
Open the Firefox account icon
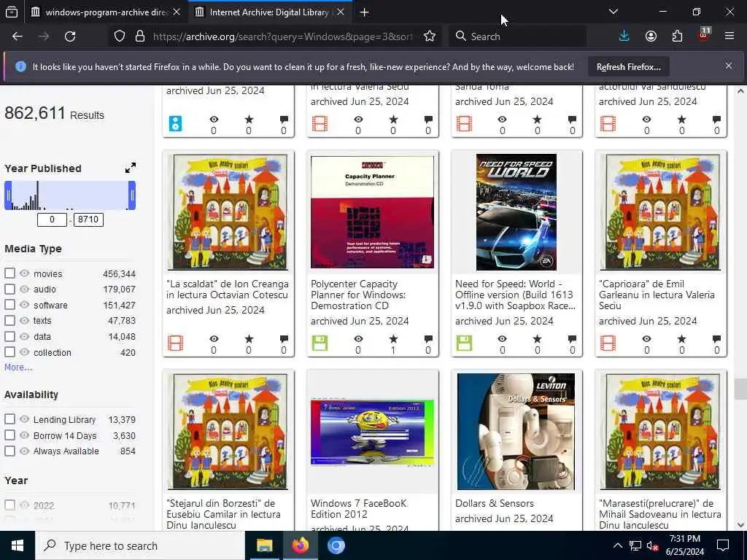click(651, 36)
